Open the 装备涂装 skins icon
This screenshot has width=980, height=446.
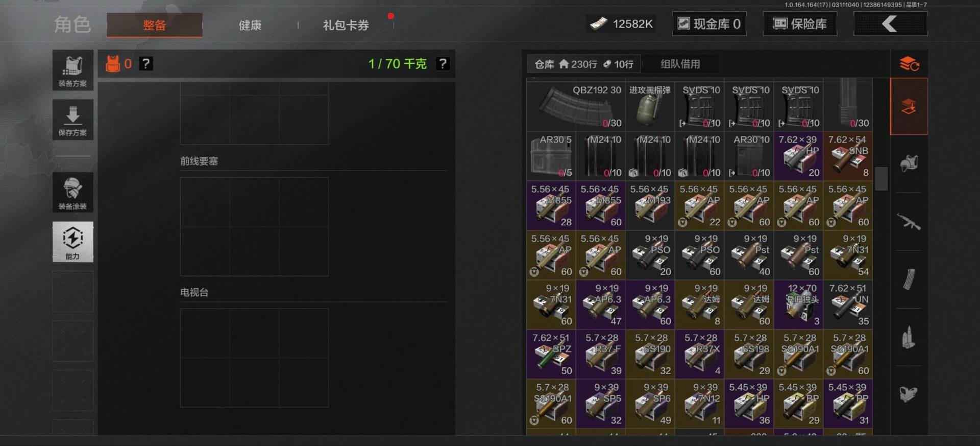(72, 192)
